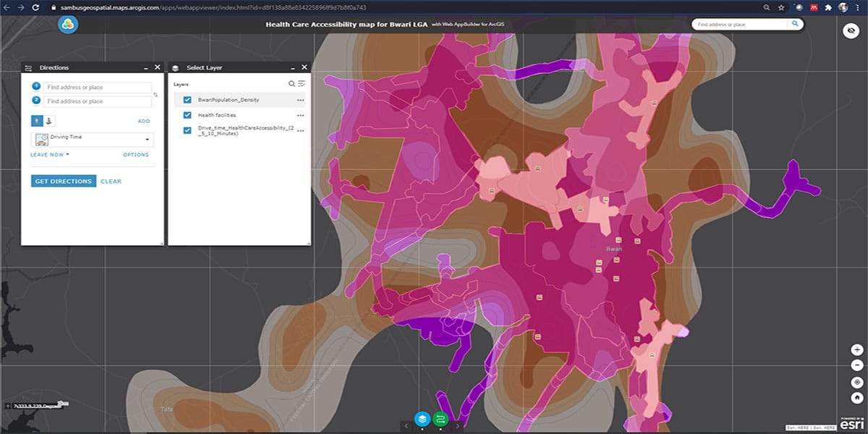This screenshot has width=868, height=434.
Task: Disable Drive_time_HealthCareAccessibility layer
Action: coord(187,130)
